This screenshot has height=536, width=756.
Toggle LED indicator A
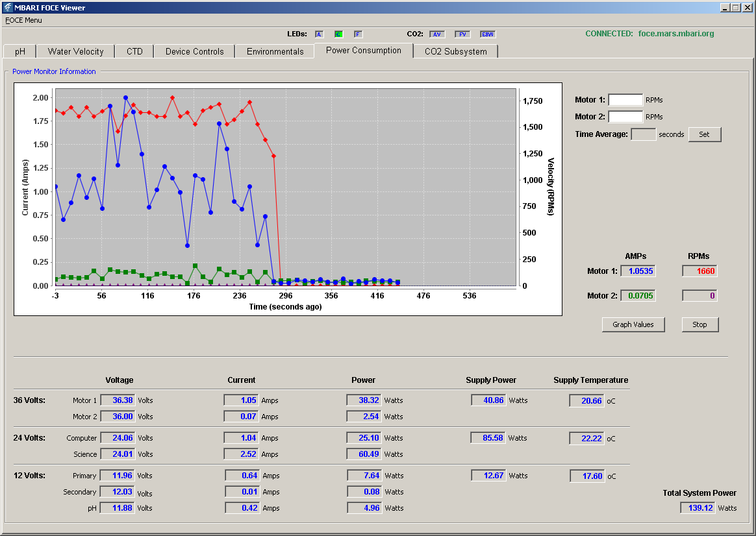[319, 34]
